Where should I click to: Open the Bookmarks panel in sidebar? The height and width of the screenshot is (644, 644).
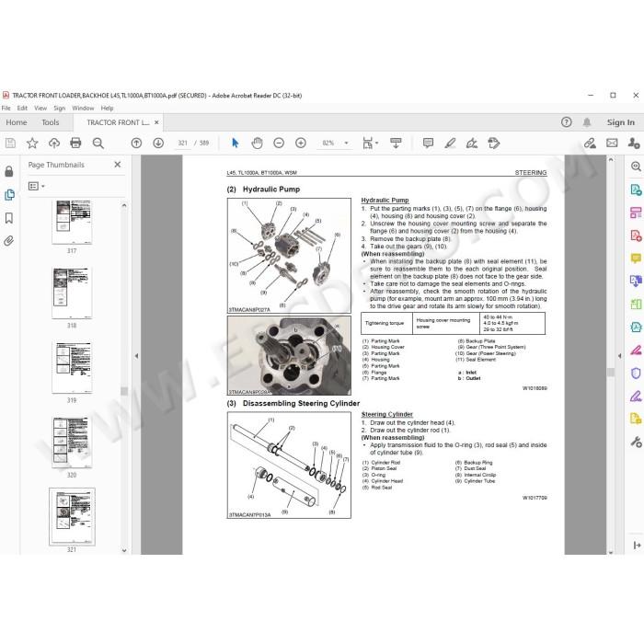pos(9,218)
